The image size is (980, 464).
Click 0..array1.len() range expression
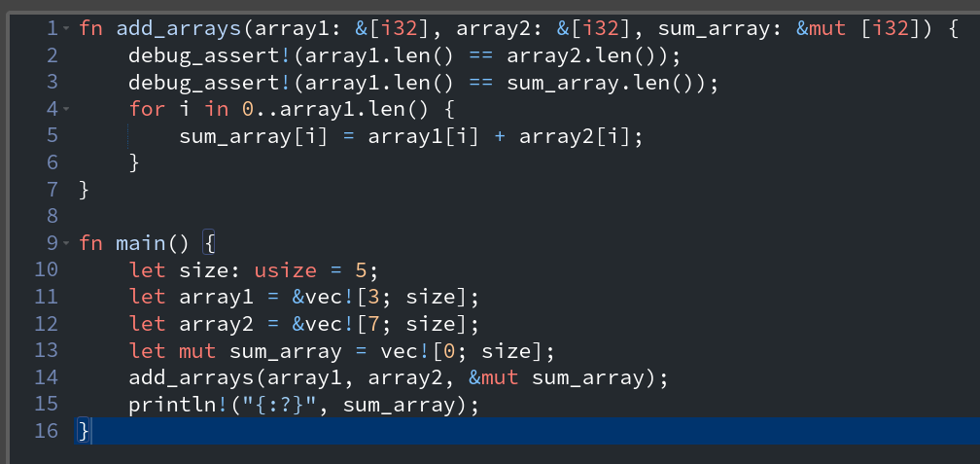pyautogui.click(x=336, y=109)
